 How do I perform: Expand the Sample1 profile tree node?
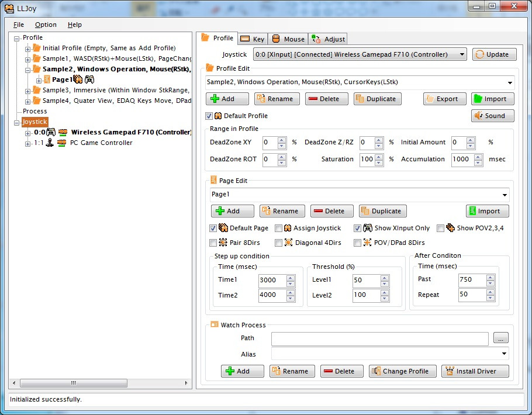tap(27, 60)
